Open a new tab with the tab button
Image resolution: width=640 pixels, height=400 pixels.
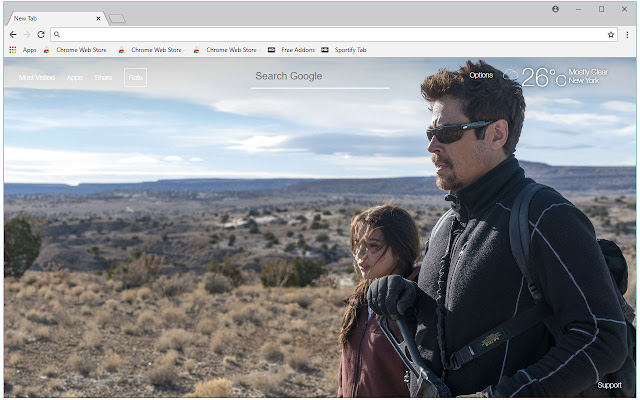117,19
